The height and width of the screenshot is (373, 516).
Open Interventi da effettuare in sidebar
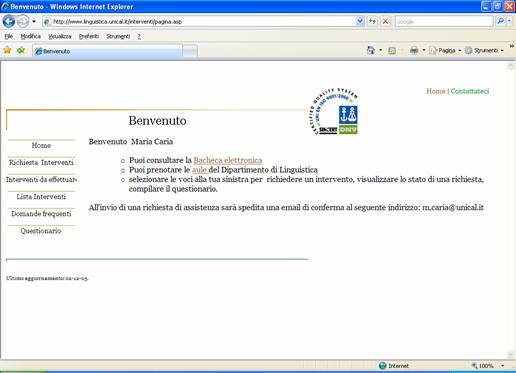pos(41,180)
